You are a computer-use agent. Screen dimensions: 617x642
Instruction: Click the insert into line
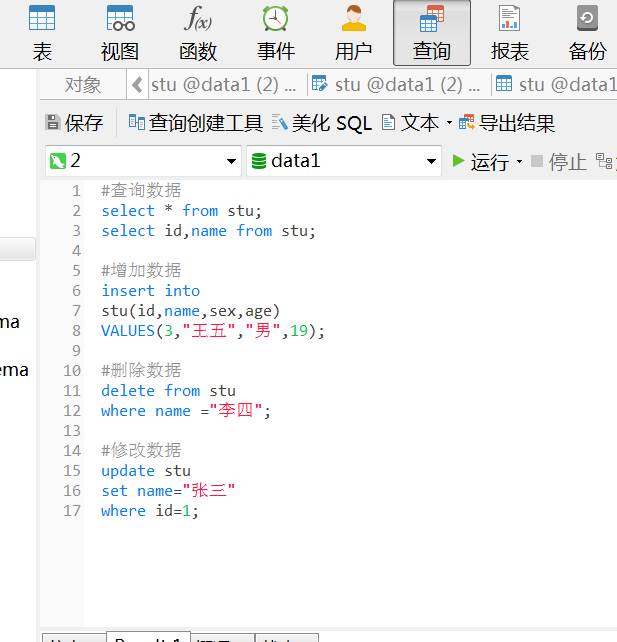coord(151,291)
